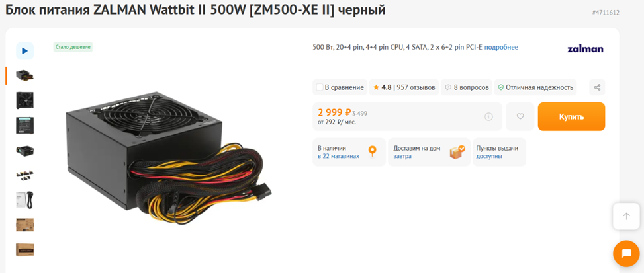The height and width of the screenshot is (273, 644).
Task: Select the fan top-view thumbnail
Action: pyautogui.click(x=24, y=100)
